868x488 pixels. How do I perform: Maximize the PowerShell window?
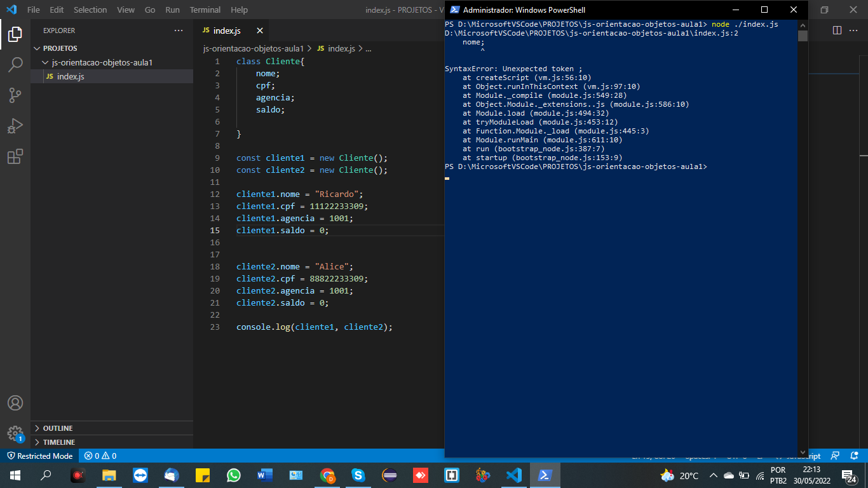(764, 10)
